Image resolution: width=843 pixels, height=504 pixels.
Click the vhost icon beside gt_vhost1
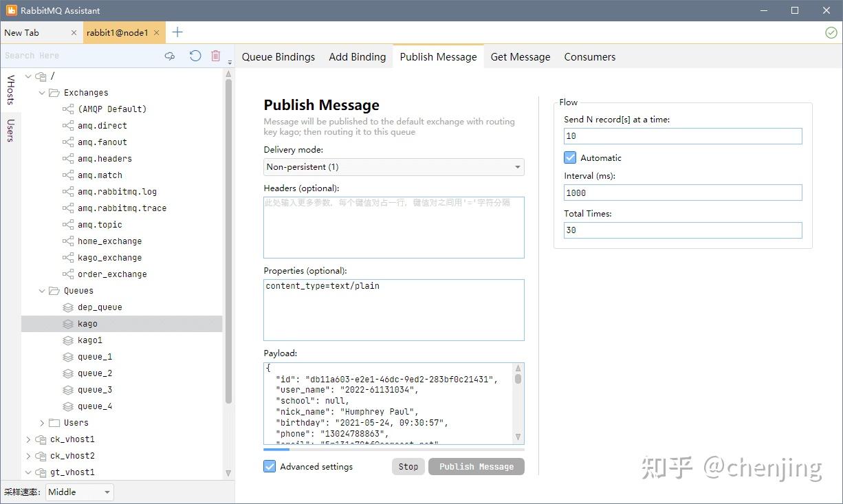click(41, 472)
